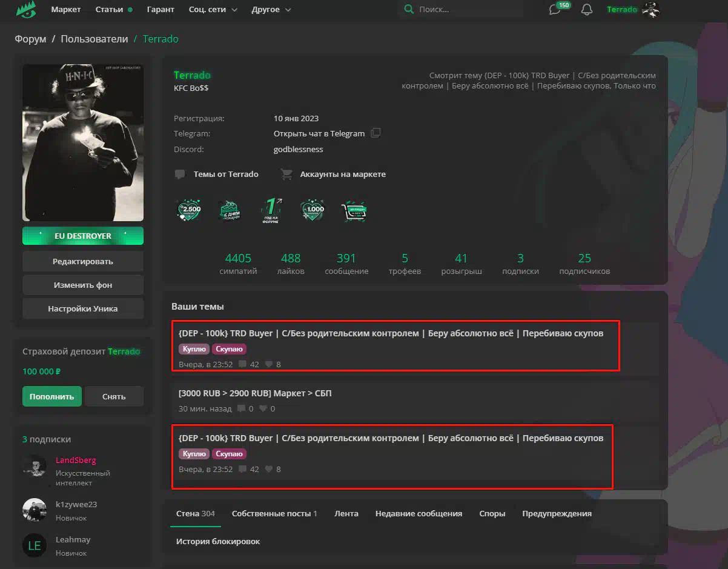Click the k1zywee23 avatar in subscriptions
This screenshot has width=728, height=569.
[35, 510]
